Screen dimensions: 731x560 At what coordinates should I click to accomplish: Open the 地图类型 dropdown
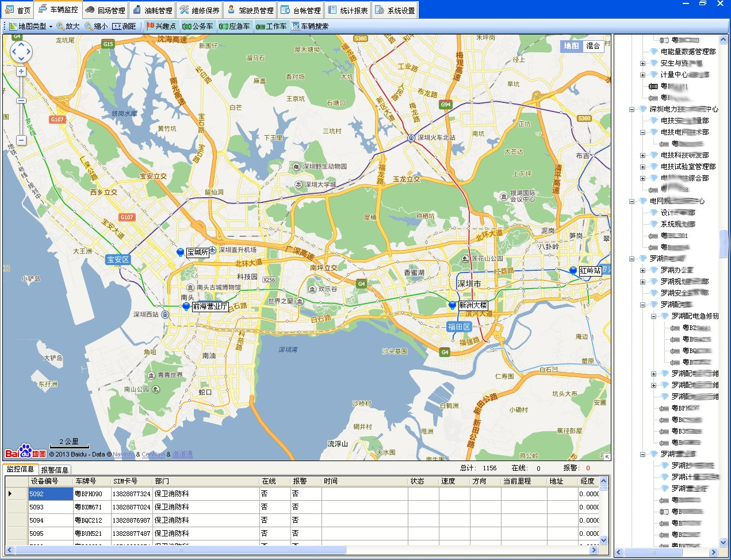point(32,26)
